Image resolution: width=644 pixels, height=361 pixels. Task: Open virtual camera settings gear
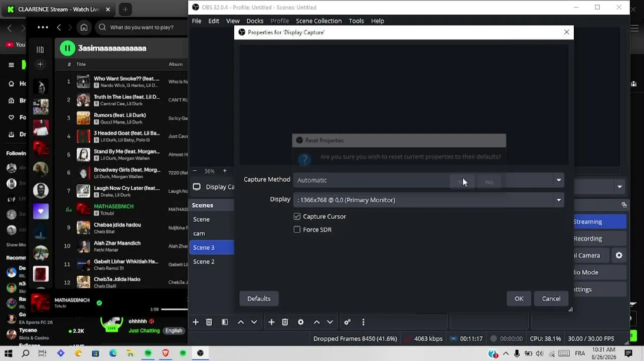619,256
